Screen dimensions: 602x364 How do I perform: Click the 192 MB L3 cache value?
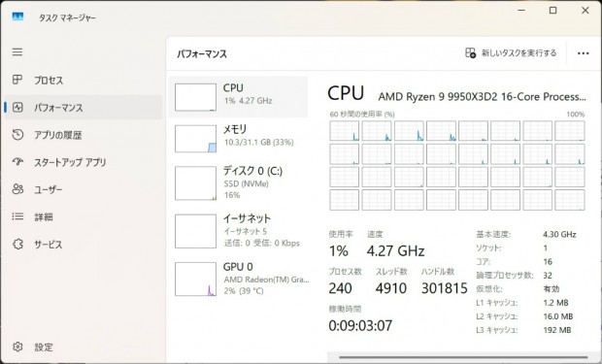coord(557,330)
